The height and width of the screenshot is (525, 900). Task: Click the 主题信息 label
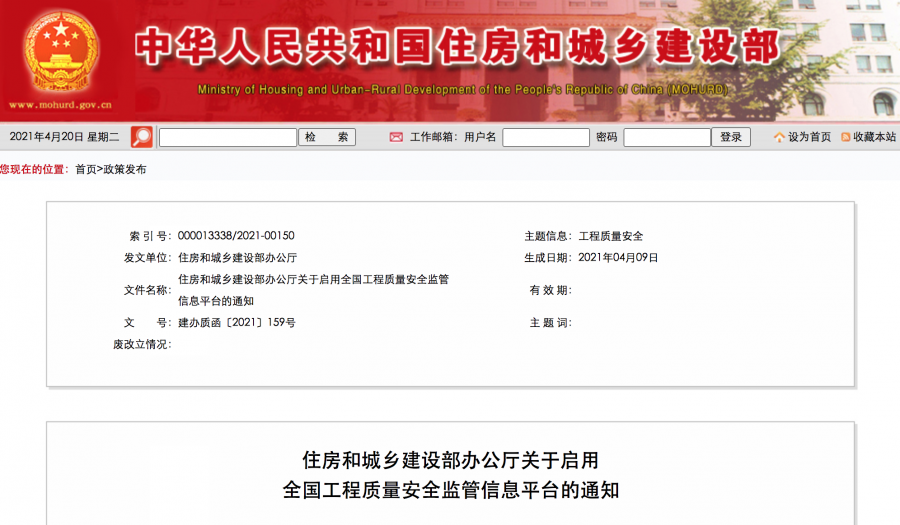(x=548, y=236)
